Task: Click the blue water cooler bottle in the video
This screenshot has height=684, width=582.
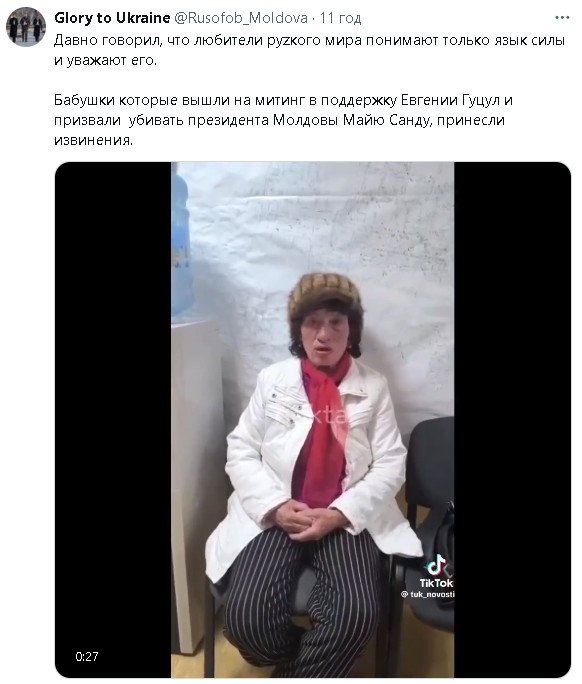Action: click(x=181, y=244)
